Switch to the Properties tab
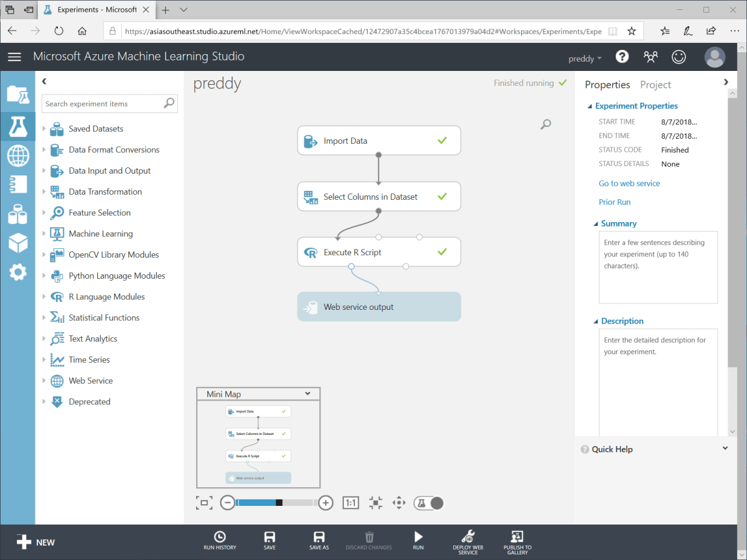 click(x=608, y=85)
